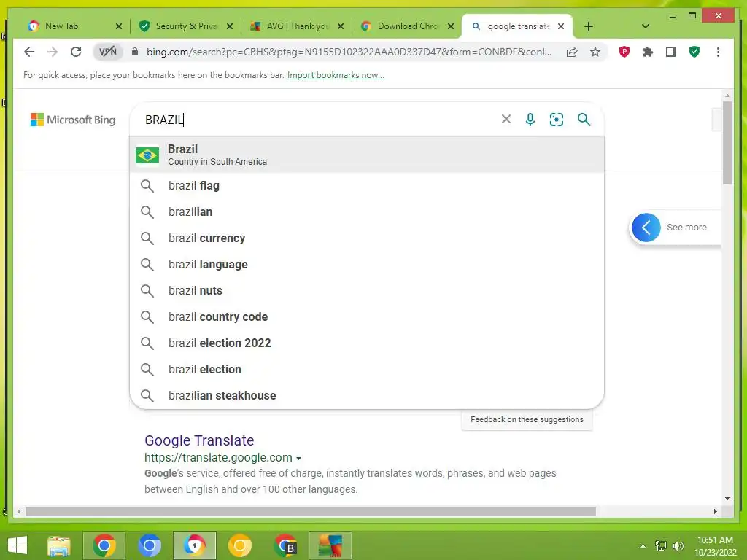
Task: Click the vertical scrollbar thumb
Action: [727, 142]
